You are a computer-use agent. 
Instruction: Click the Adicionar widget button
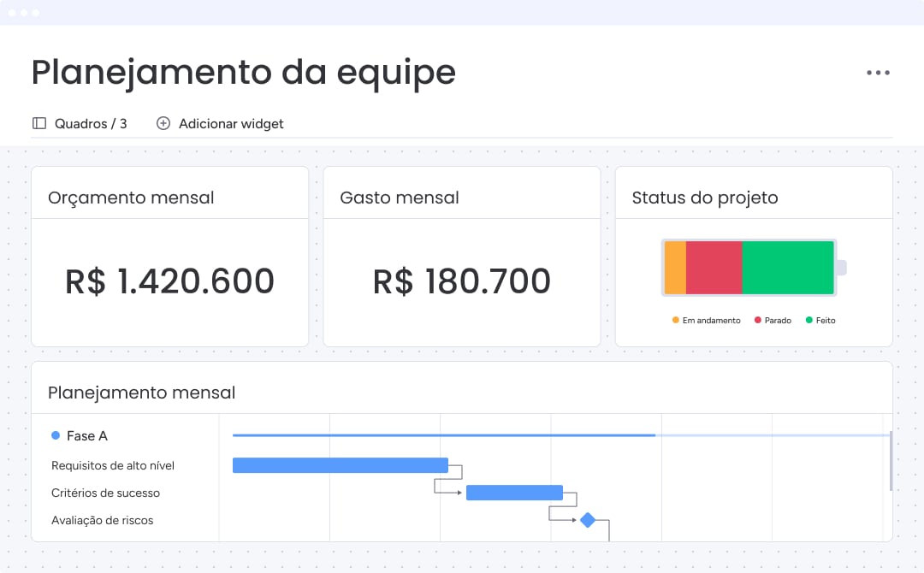tap(220, 123)
